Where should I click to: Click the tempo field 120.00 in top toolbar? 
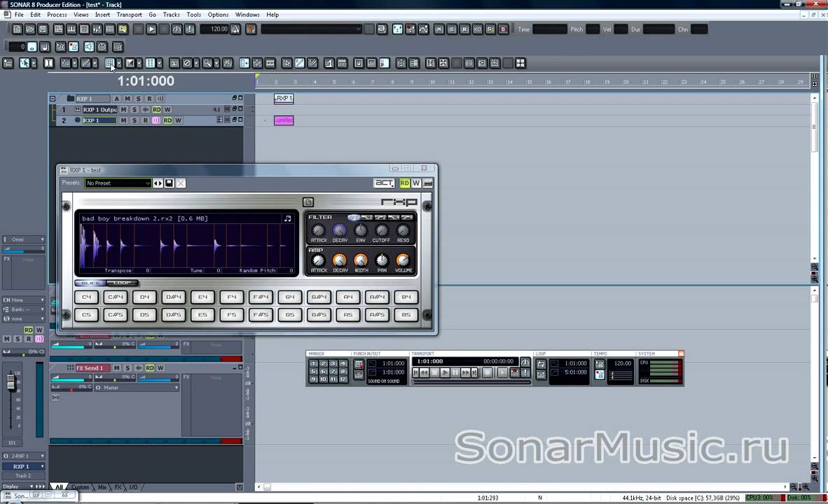215,29
